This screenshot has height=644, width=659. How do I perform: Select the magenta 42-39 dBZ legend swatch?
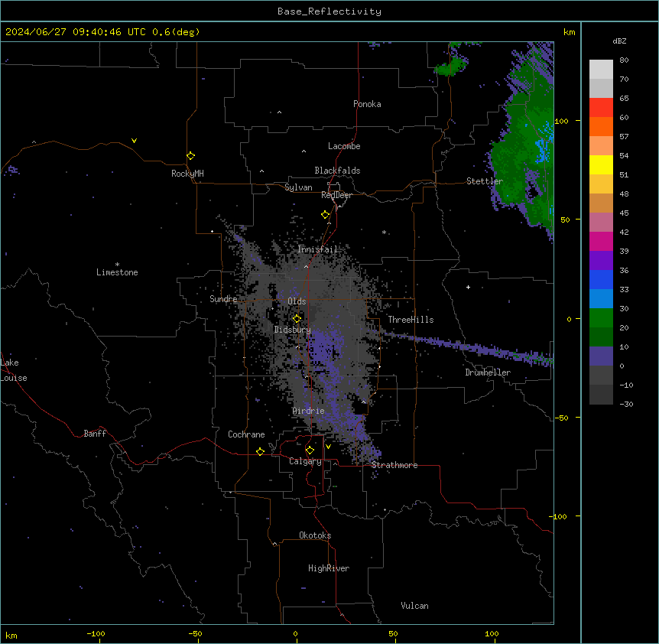(x=601, y=241)
